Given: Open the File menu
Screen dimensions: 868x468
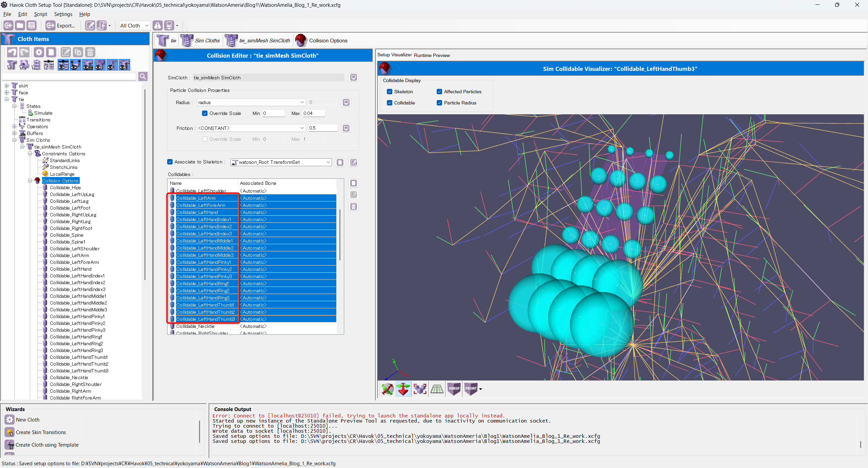Looking at the screenshot, I should pyautogui.click(x=7, y=14).
